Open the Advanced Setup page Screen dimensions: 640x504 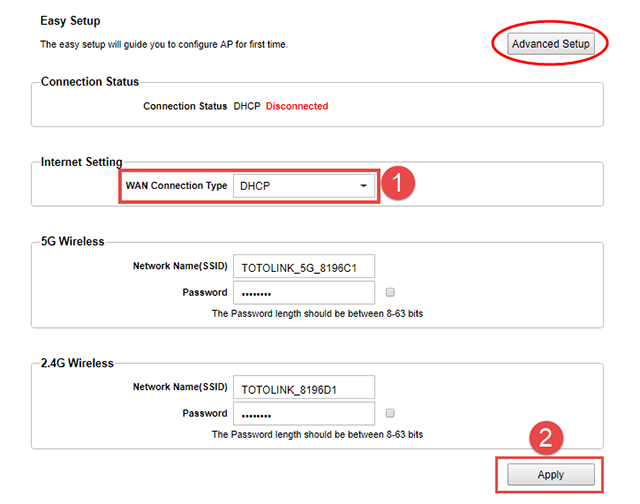tap(552, 44)
